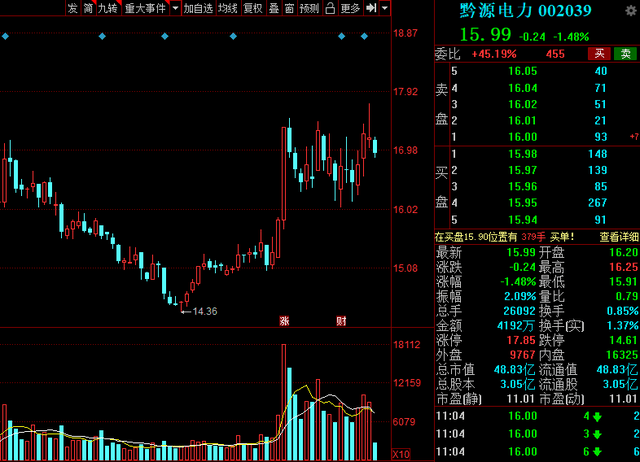Click 振幅 value 2.09%
The width and height of the screenshot is (640, 462).
pos(520,296)
